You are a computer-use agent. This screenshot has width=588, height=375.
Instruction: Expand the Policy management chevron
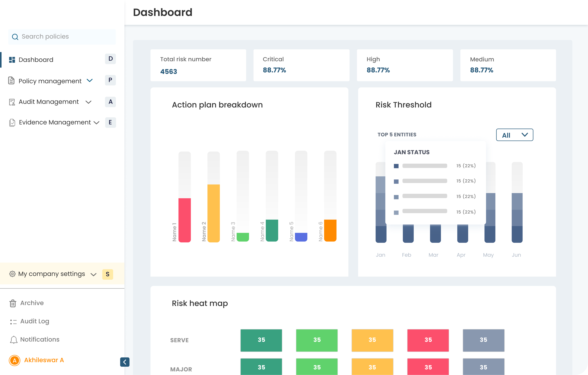(x=90, y=81)
